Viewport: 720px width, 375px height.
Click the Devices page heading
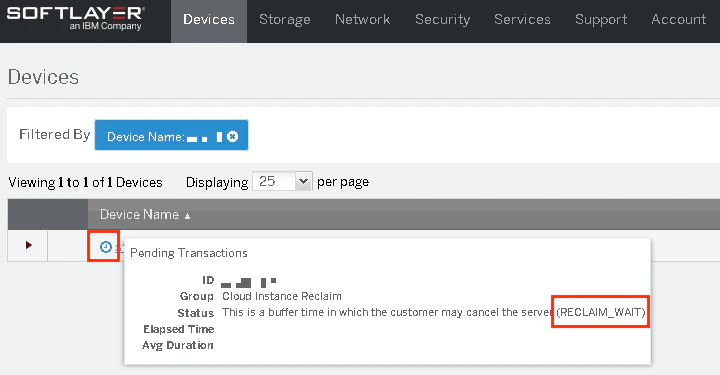pos(43,77)
